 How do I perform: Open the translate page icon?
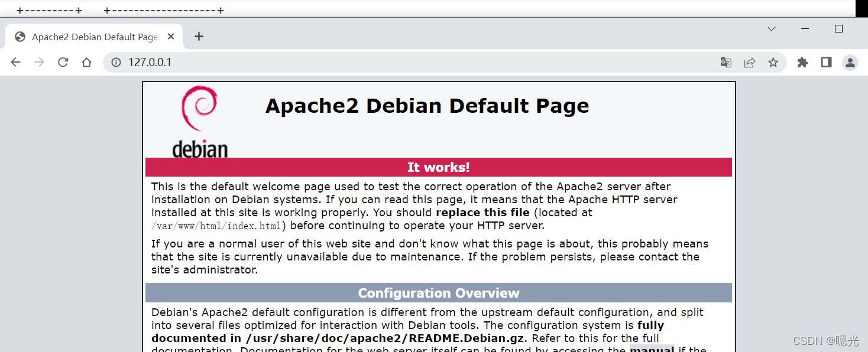[x=726, y=62]
